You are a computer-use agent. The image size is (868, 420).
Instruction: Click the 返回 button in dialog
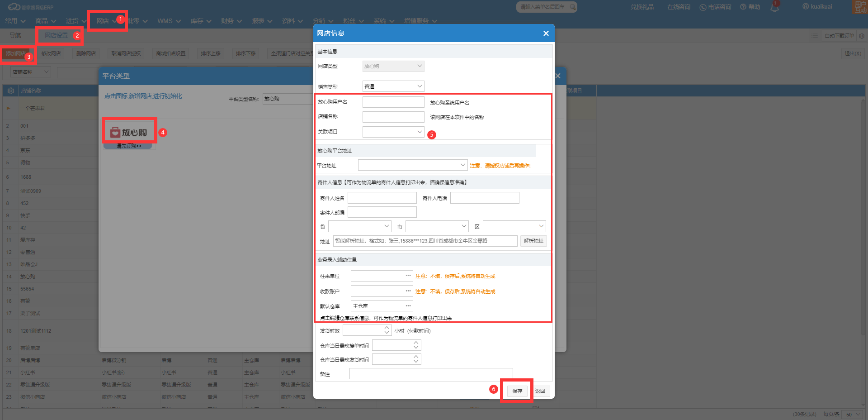[x=540, y=391]
